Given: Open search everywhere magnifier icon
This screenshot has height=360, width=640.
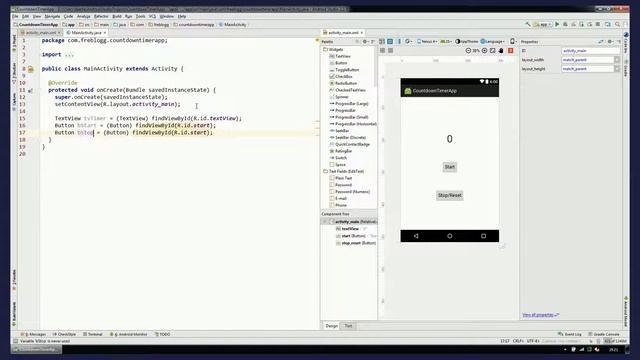Looking at the screenshot, I should 618,24.
